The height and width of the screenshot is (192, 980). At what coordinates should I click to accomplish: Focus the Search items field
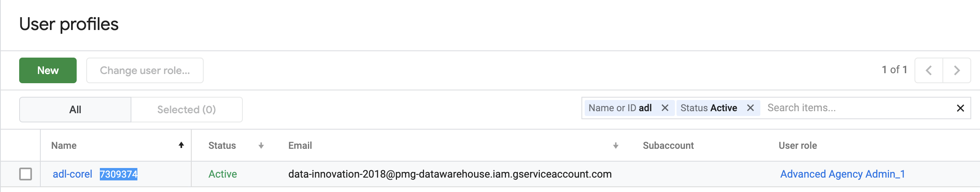[855, 108]
